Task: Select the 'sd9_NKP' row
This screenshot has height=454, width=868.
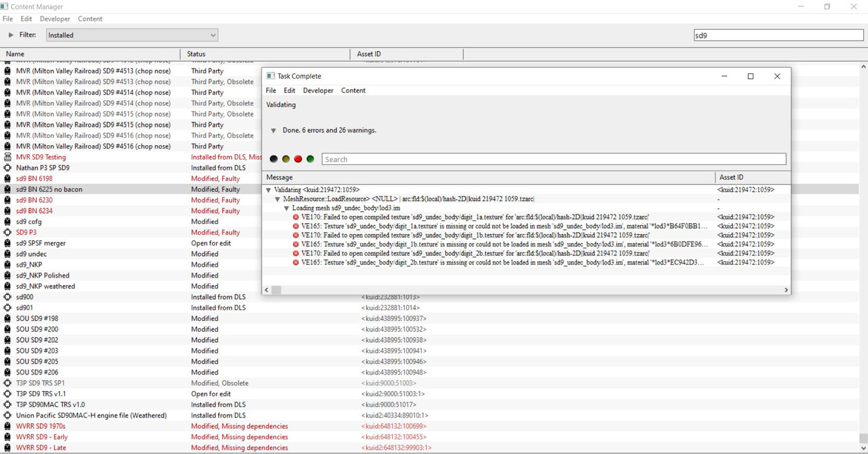Action: (429, 265)
